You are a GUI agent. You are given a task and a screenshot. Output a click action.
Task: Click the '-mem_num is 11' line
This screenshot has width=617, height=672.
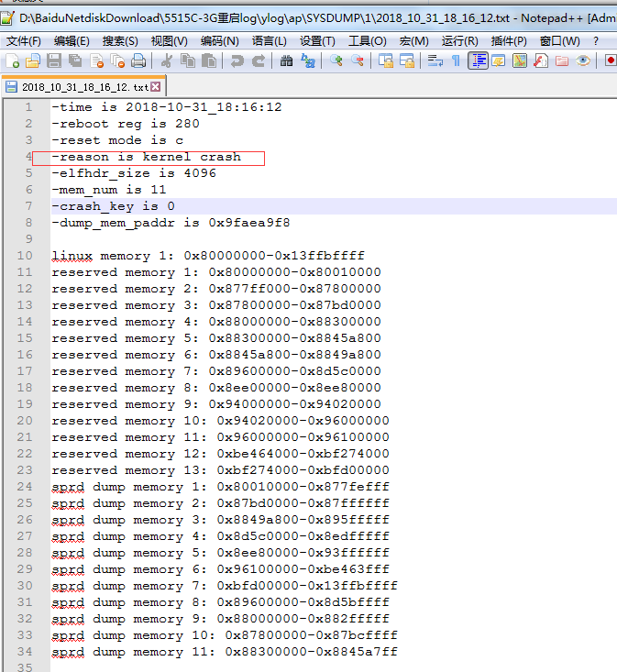109,190
